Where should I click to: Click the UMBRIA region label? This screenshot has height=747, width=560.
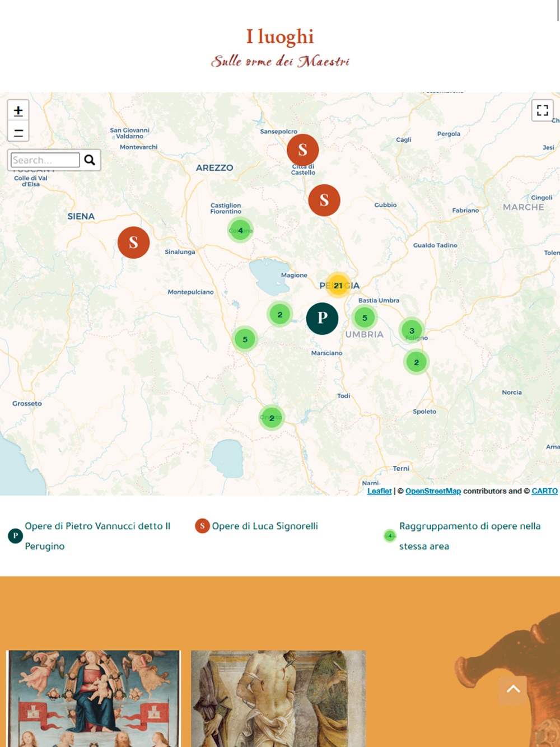click(x=364, y=335)
